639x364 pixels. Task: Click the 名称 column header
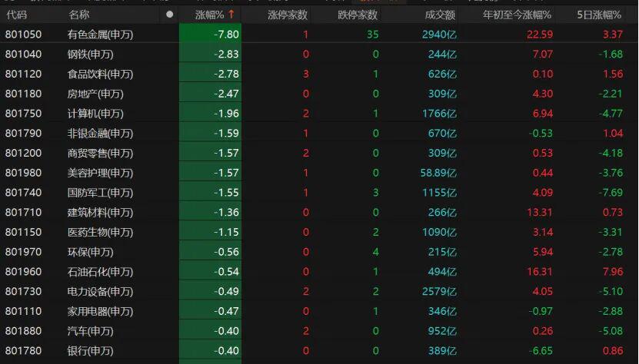point(78,15)
